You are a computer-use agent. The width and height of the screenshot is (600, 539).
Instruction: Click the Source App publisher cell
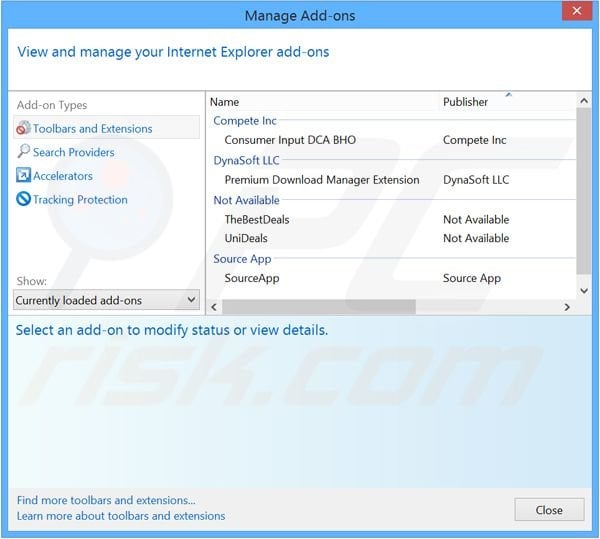click(472, 278)
